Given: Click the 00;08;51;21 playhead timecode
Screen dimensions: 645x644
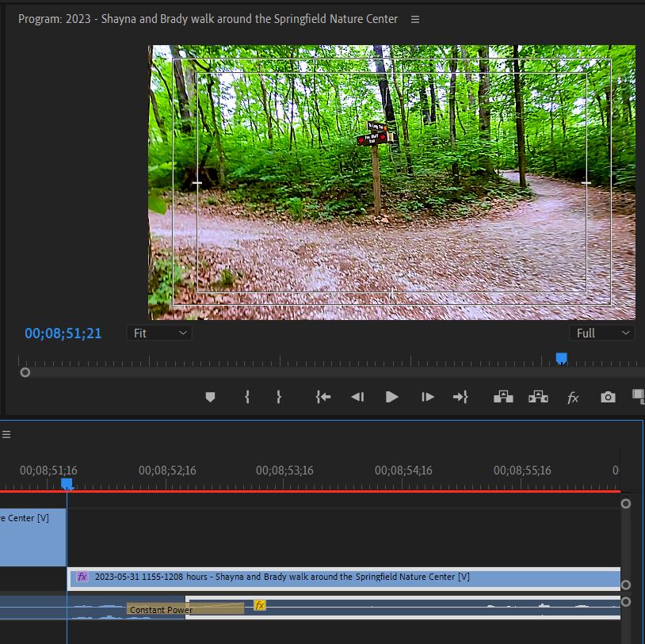Looking at the screenshot, I should pyautogui.click(x=63, y=333).
